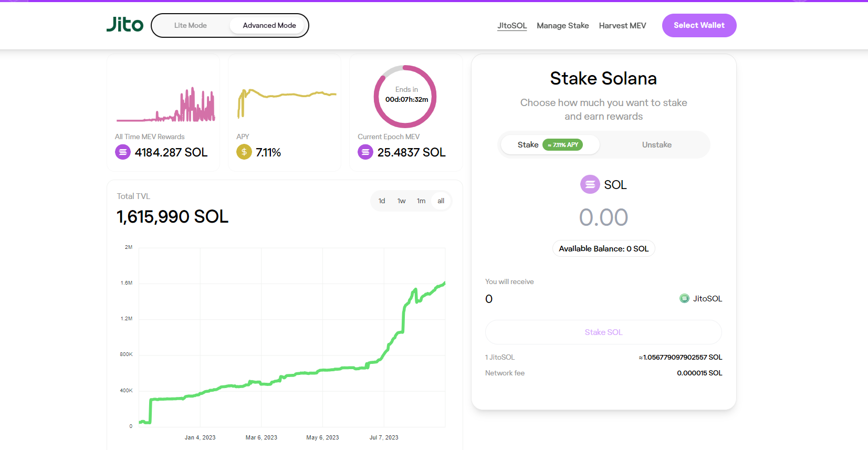The image size is (868, 450).
Task: Select the 1d TVL range
Action: pyautogui.click(x=382, y=201)
